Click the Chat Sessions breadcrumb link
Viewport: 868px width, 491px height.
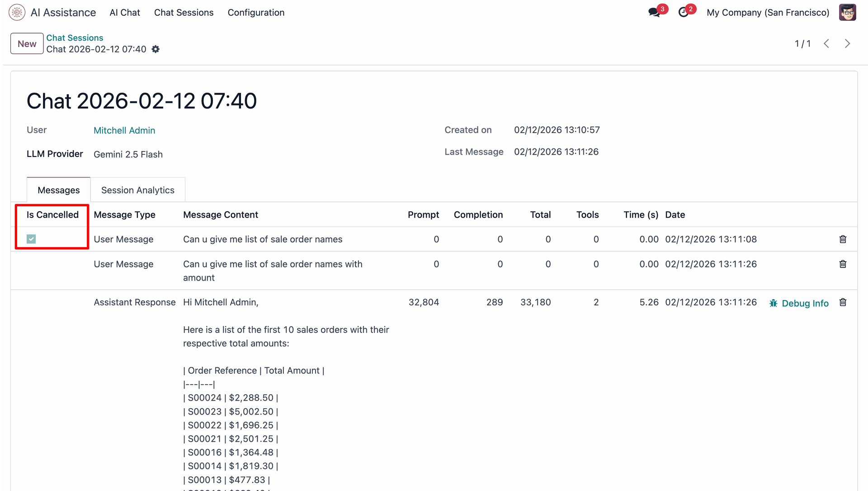(x=75, y=38)
